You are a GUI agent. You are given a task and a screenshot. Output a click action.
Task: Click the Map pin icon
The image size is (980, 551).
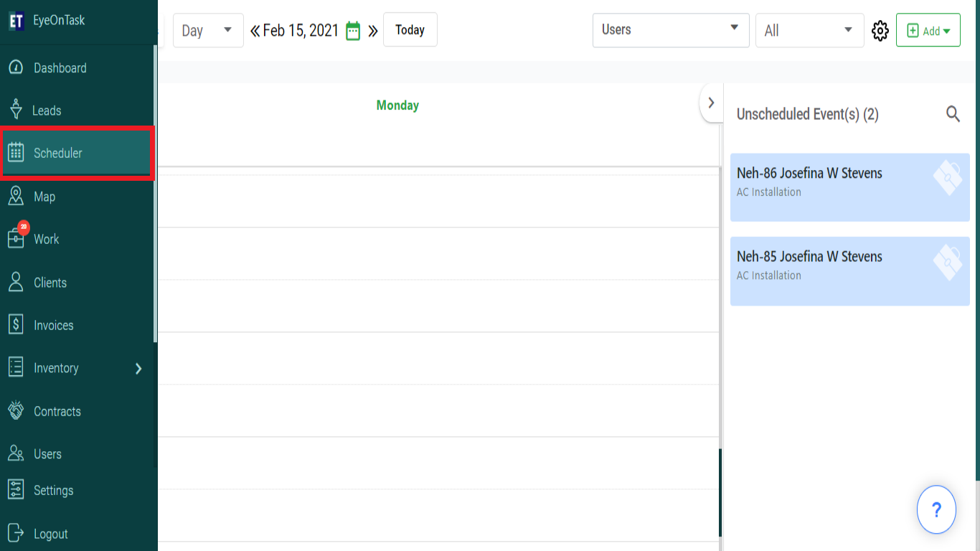pyautogui.click(x=16, y=196)
